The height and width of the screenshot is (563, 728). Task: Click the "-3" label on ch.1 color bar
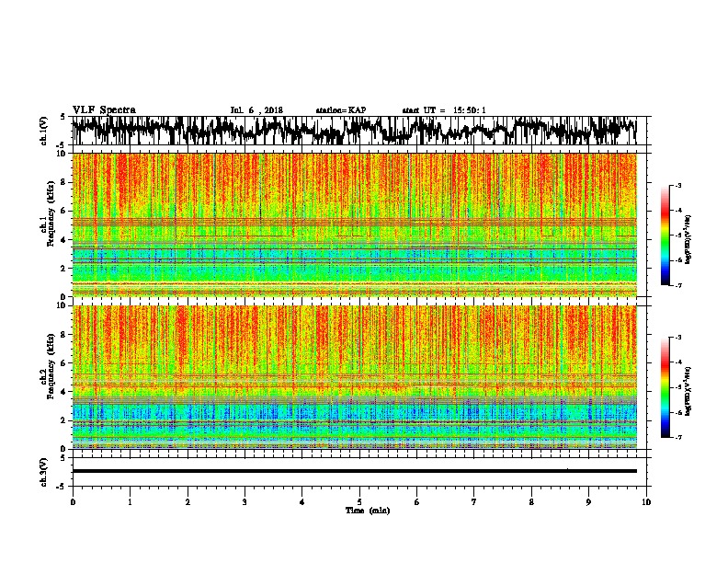[677, 186]
